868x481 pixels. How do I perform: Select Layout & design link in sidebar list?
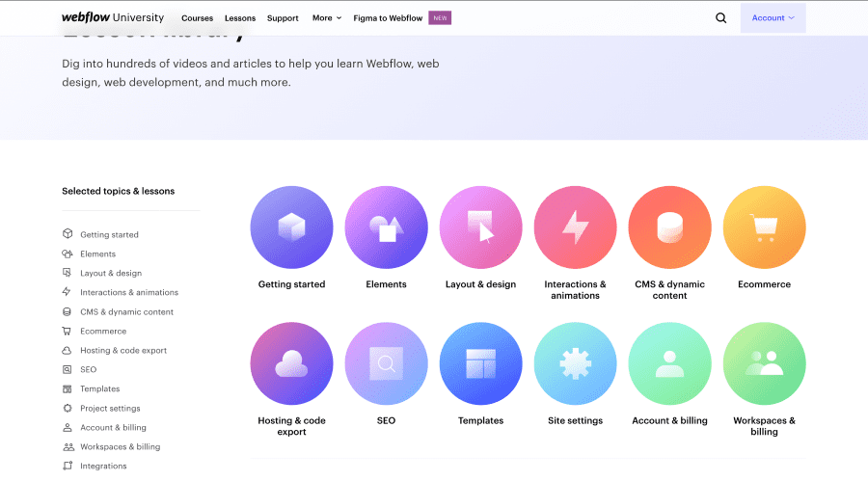pos(111,274)
